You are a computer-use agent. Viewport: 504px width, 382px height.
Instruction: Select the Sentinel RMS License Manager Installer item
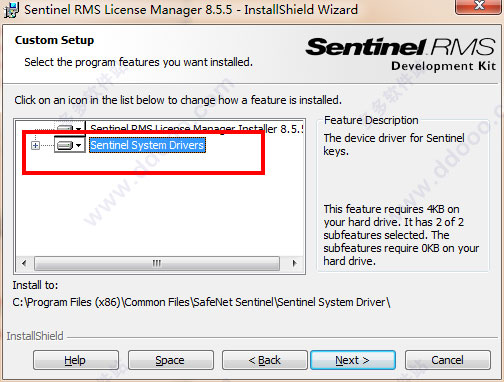(x=196, y=129)
